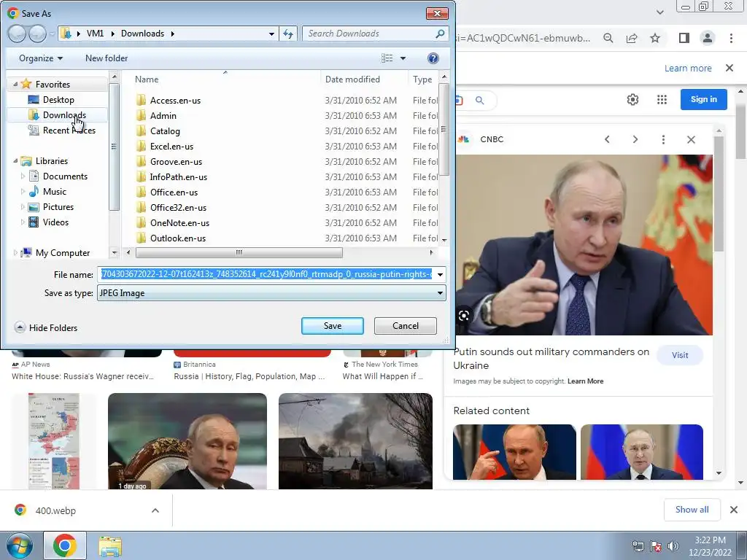Expand the Music library

23,192
